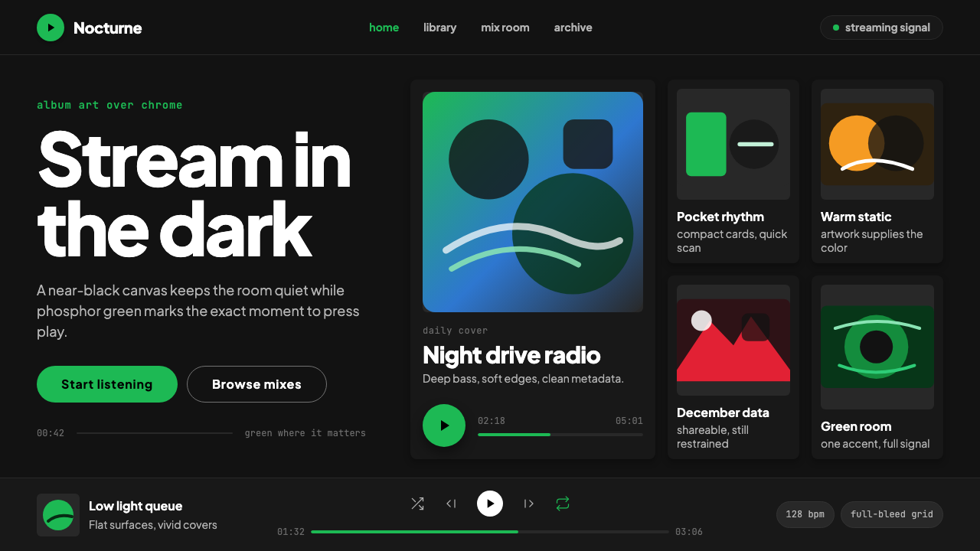Switch to the archive nav item

click(573, 28)
